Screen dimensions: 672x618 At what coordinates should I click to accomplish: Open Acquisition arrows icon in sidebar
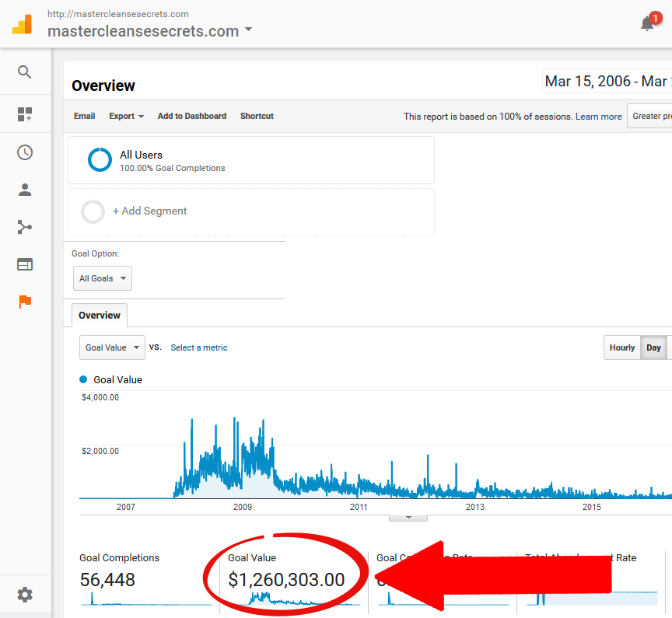point(24,227)
